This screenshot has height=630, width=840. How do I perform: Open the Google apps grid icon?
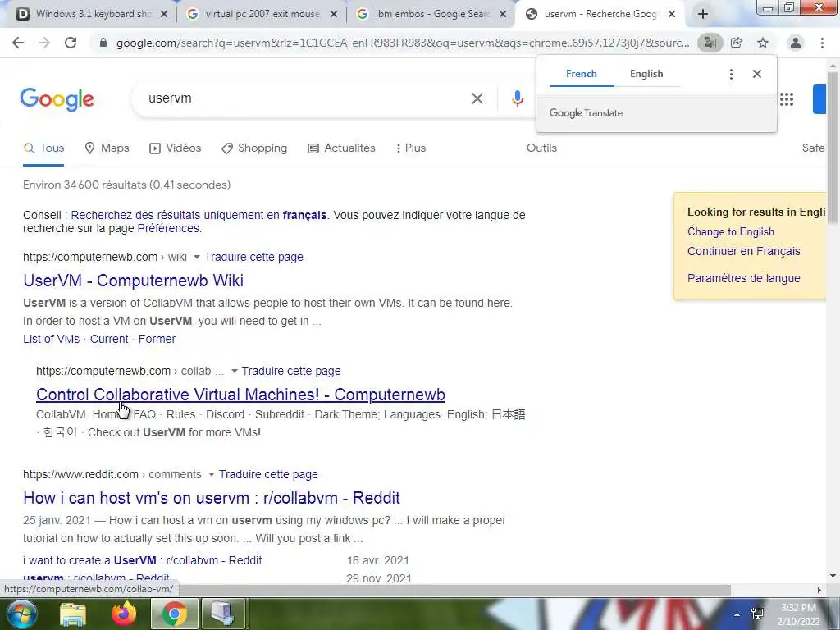point(787,99)
